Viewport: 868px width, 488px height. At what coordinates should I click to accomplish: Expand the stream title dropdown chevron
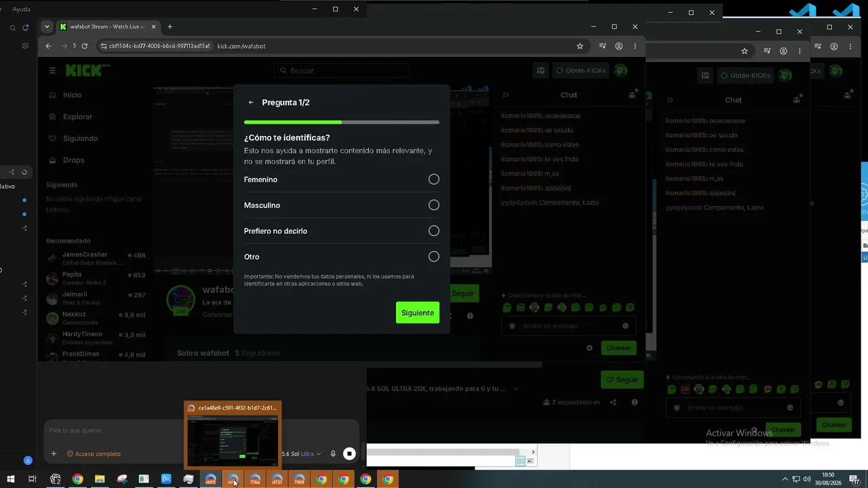click(x=515, y=389)
